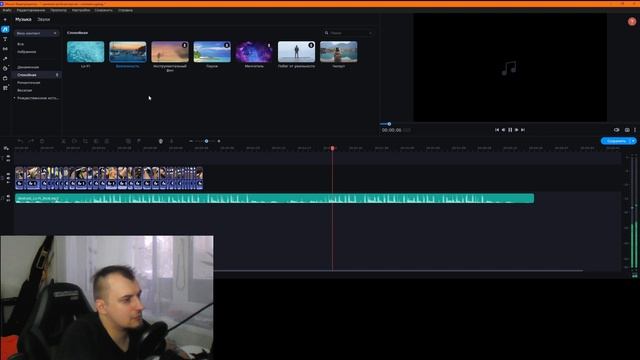Switch to the Музыка tab
This screenshot has height=360, width=640.
(x=23, y=19)
